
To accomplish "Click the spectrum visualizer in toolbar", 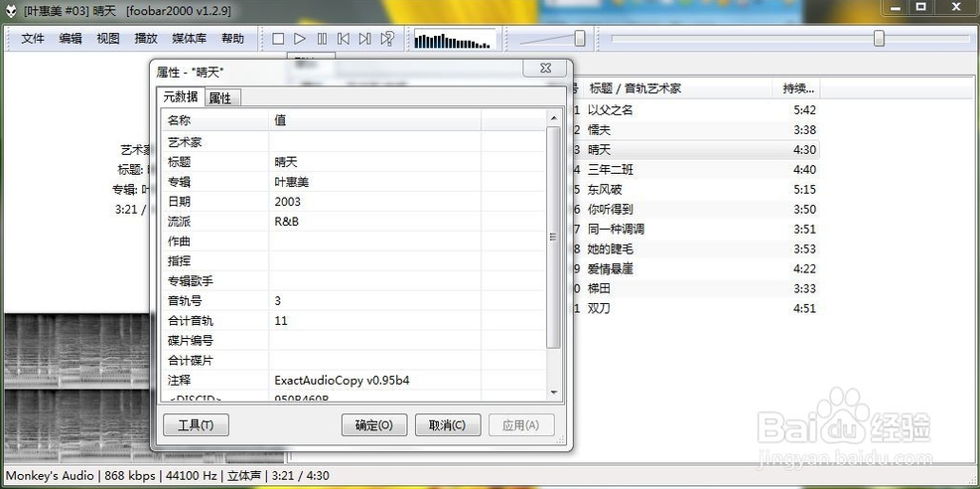I will (455, 40).
